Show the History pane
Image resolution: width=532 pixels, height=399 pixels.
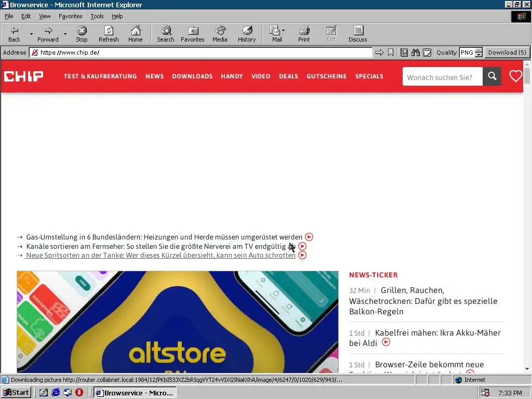tap(247, 34)
